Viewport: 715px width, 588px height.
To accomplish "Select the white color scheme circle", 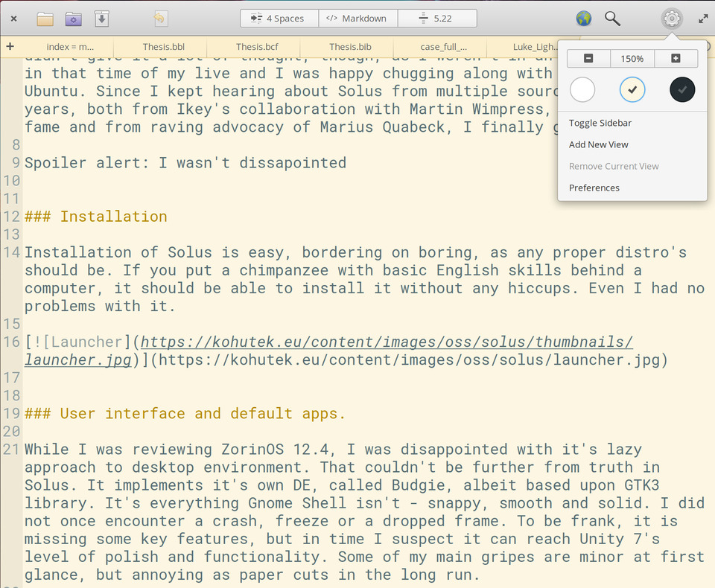I will pos(582,89).
